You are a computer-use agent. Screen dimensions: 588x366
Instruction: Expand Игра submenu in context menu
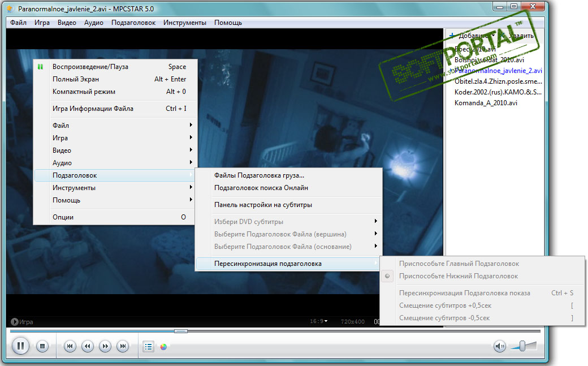[x=115, y=138]
